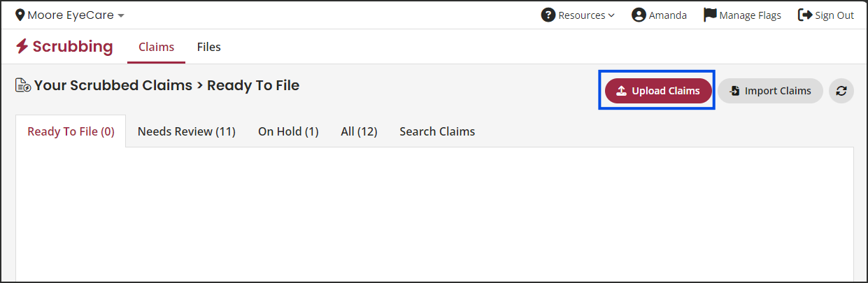Image resolution: width=868 pixels, height=283 pixels.
Task: Click the location pin icon beside Moore EyeCare
Action: [x=20, y=15]
